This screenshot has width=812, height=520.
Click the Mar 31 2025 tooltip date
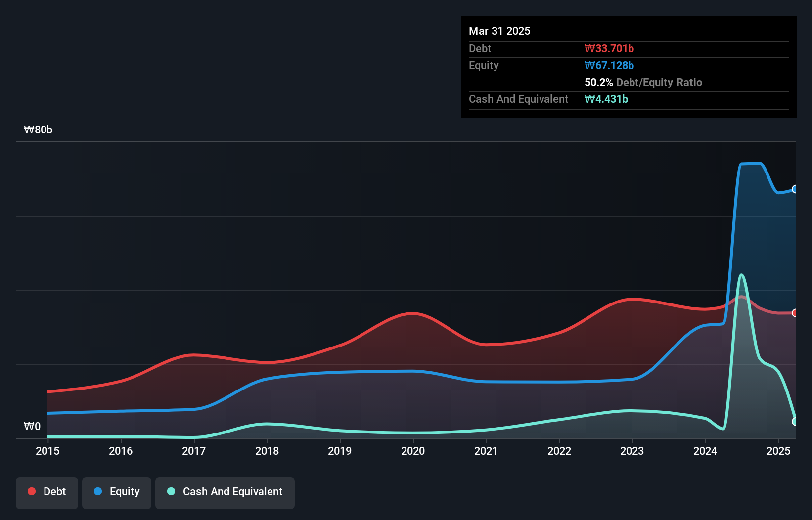pyautogui.click(x=499, y=31)
